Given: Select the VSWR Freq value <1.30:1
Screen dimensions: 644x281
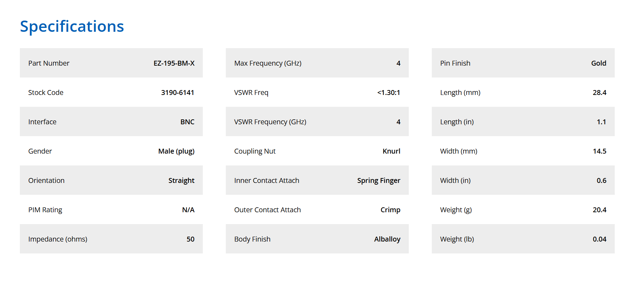Looking at the screenshot, I should [x=389, y=93].
